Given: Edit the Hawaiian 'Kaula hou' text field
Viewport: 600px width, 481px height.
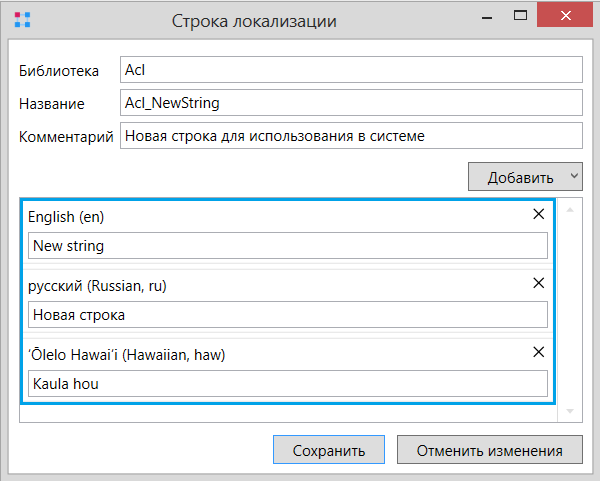Looking at the screenshot, I should [x=288, y=383].
